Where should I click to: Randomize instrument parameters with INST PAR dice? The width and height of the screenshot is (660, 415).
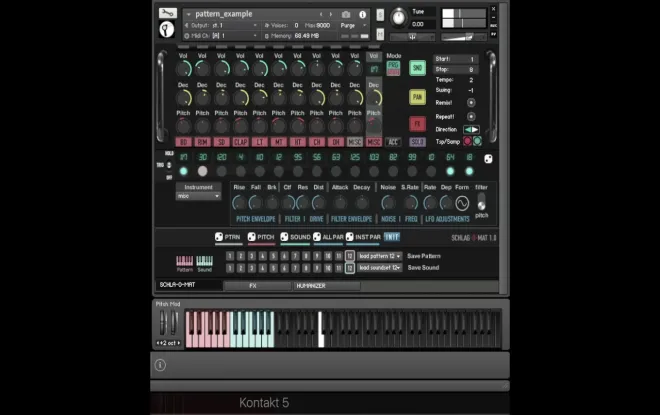tap(350, 237)
